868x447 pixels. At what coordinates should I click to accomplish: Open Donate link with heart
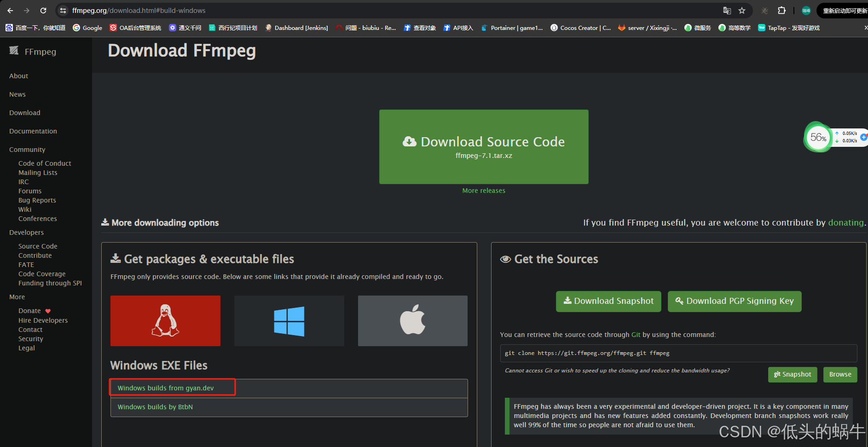(x=35, y=311)
